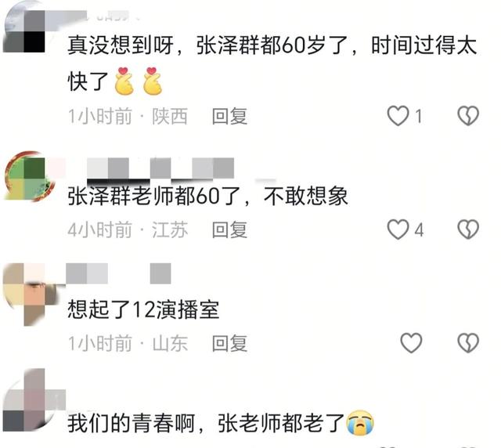Image resolution: width=501 pixels, height=448 pixels.
Task: Like the Shandong comment about 12演播室
Action: click(411, 343)
